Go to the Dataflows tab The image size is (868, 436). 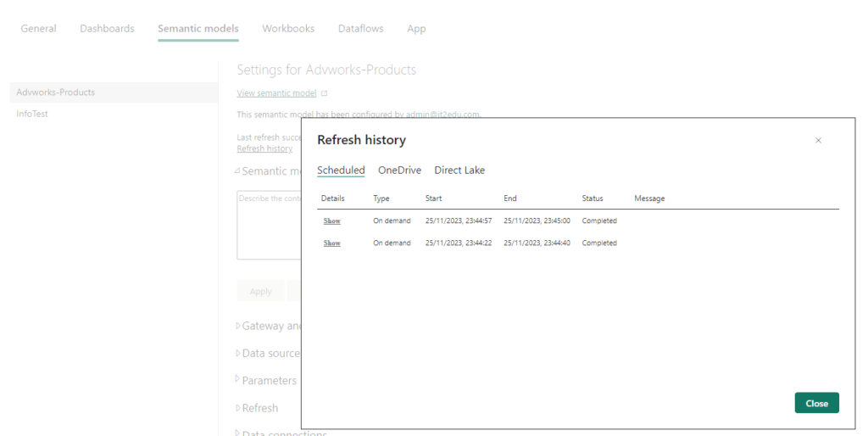[x=360, y=29]
